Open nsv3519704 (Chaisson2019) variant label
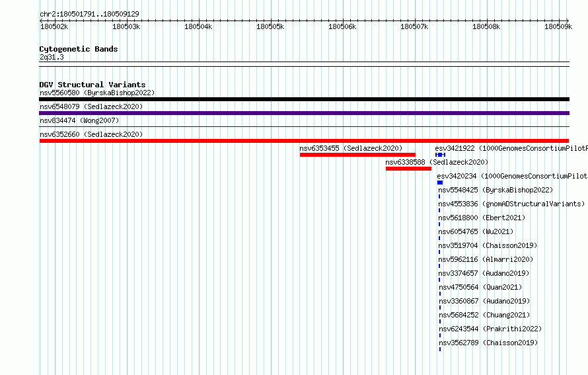This screenshot has width=588, height=375. [x=488, y=245]
